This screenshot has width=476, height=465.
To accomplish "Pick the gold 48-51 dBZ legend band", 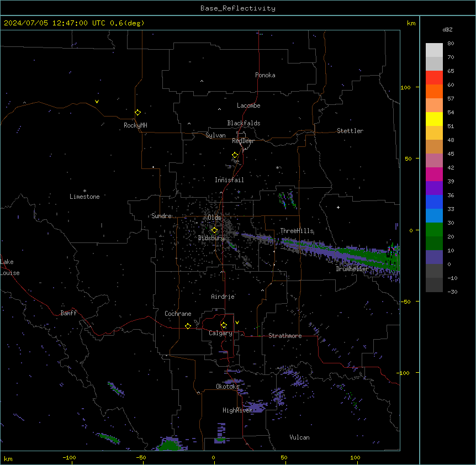I will tap(434, 133).
